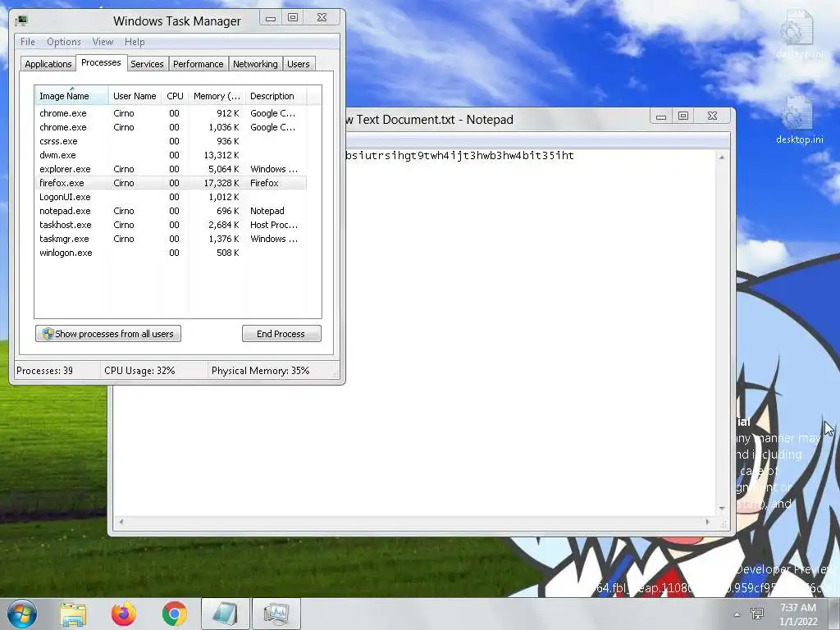The width and height of the screenshot is (840, 630).
Task: Switch to the Performance tab
Action: click(x=199, y=64)
